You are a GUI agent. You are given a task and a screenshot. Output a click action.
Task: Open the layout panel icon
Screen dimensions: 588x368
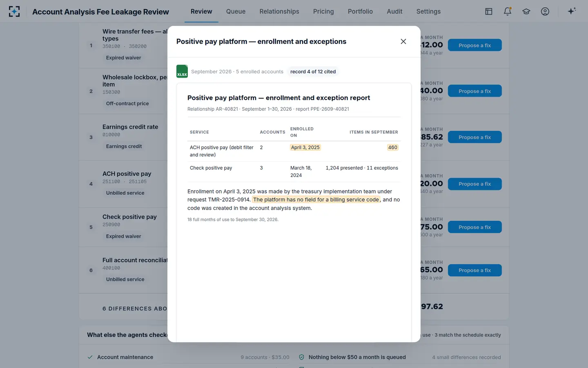[489, 11]
